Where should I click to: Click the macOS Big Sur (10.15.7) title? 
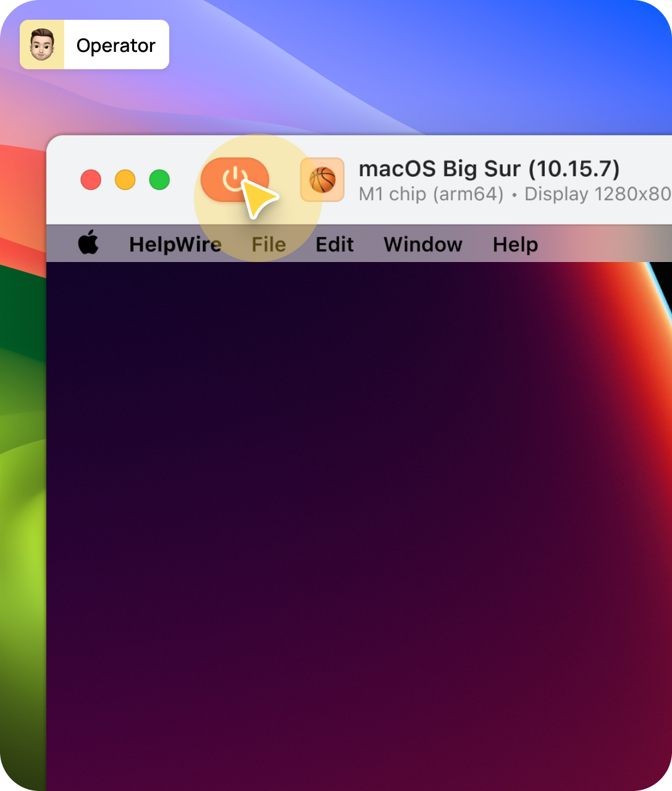coord(488,169)
